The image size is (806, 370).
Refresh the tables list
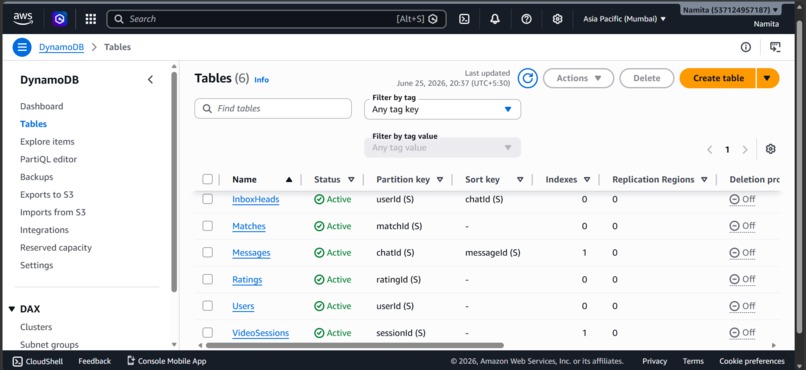[527, 78]
